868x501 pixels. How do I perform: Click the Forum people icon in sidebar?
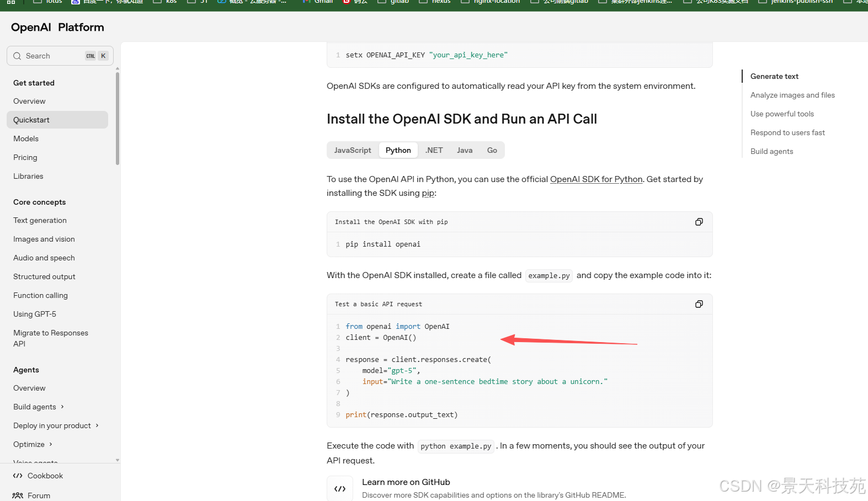click(x=18, y=495)
